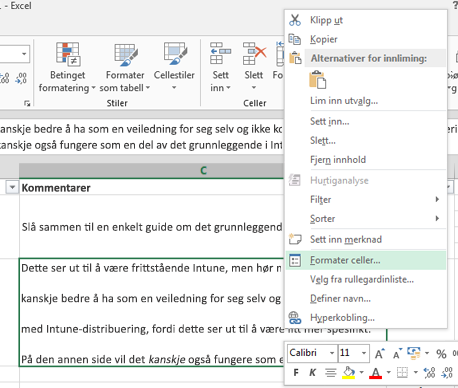Image resolution: width=458 pixels, height=388 pixels.
Task: Click the center alignment icon in mini toolbar
Action: coord(330,372)
